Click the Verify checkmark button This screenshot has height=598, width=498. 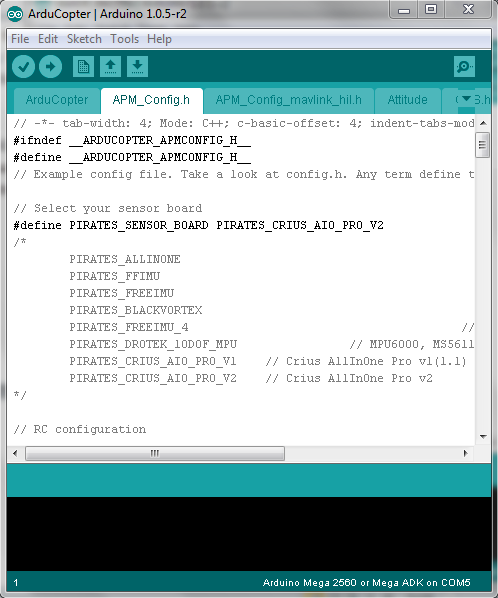point(23,67)
